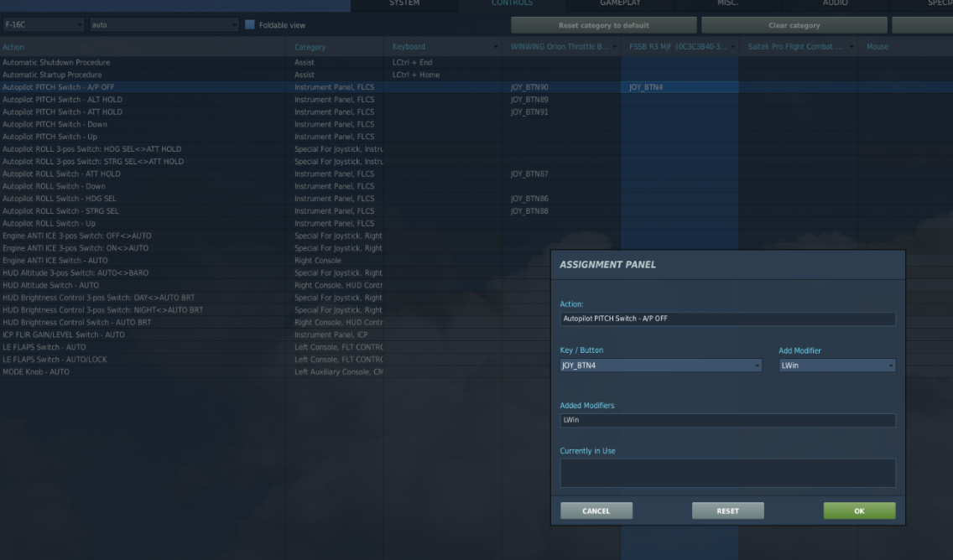Click the Action field in Assignment Panel

click(727, 319)
